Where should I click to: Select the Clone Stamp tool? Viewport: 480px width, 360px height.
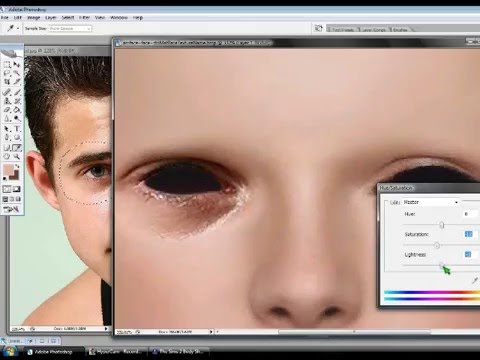7,101
